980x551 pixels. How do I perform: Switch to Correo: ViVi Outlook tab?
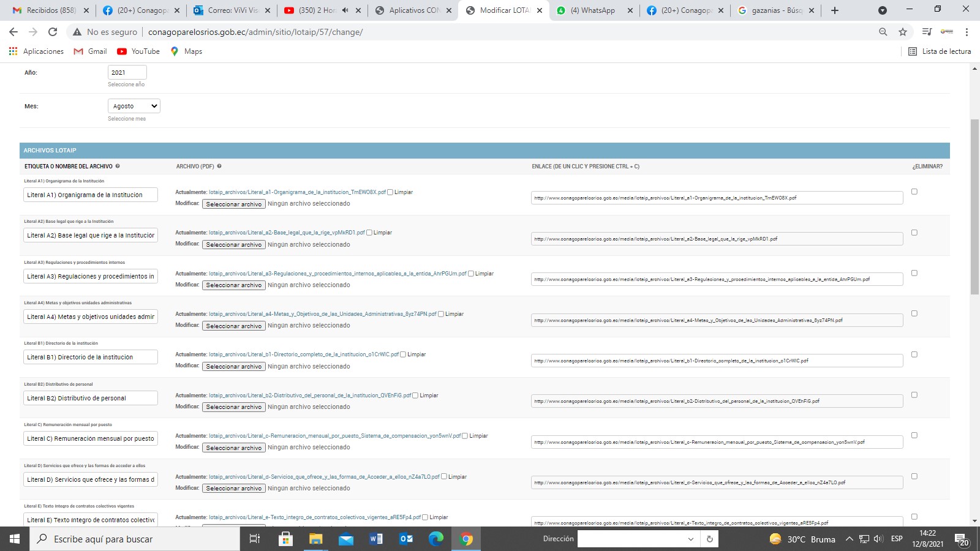pos(232,10)
